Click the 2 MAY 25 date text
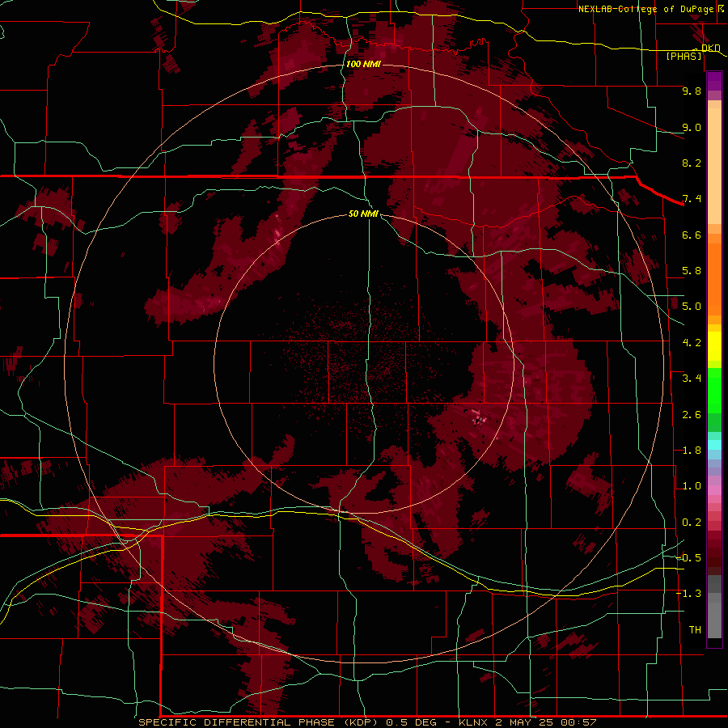 tap(526, 722)
